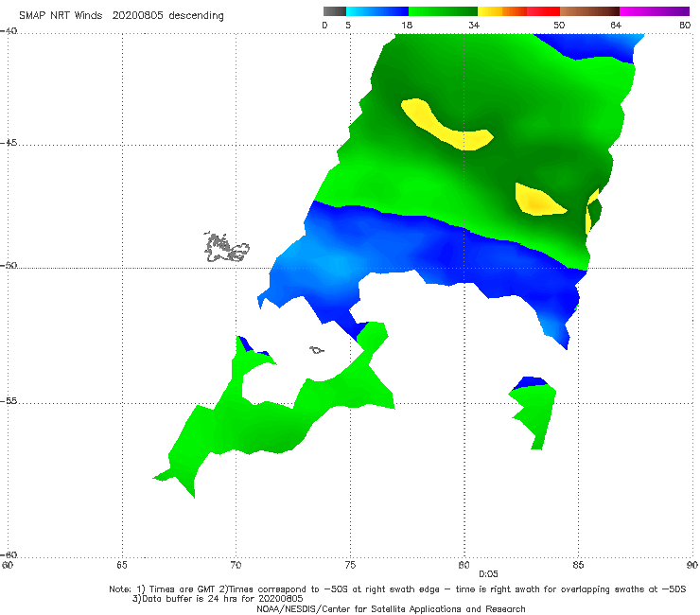Click the longitude axis label "75"
This screenshot has width=700, height=615.
point(350,566)
